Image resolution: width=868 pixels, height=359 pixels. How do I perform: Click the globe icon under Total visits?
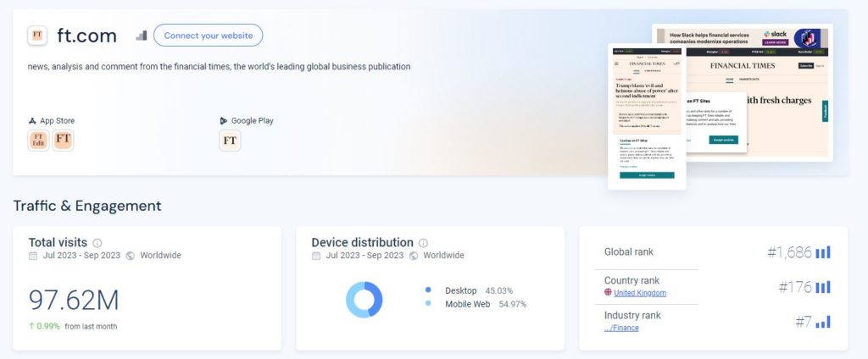[131, 256]
